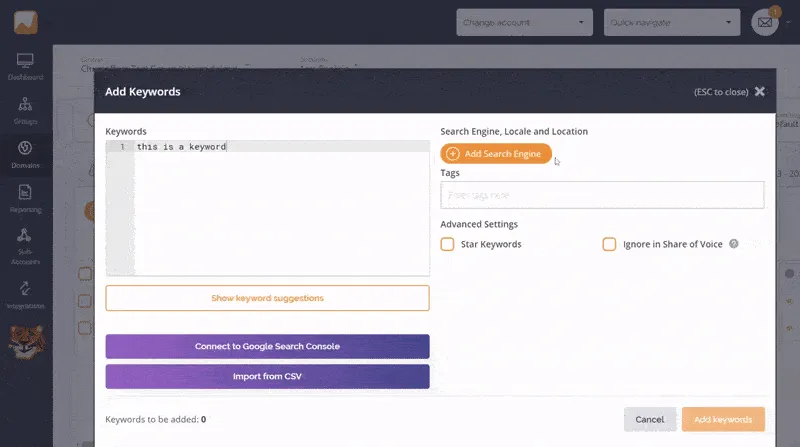Click the Ignore in Share of Voice help icon

[734, 244]
